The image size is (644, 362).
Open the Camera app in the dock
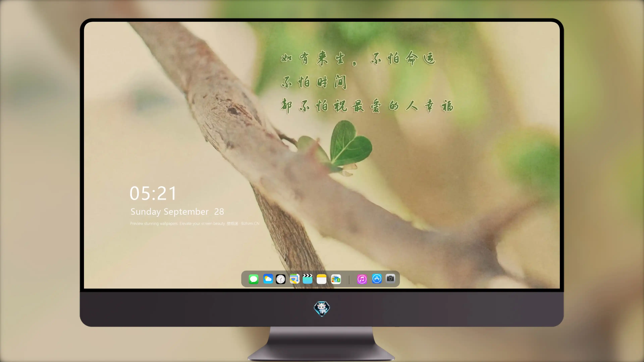(390, 279)
